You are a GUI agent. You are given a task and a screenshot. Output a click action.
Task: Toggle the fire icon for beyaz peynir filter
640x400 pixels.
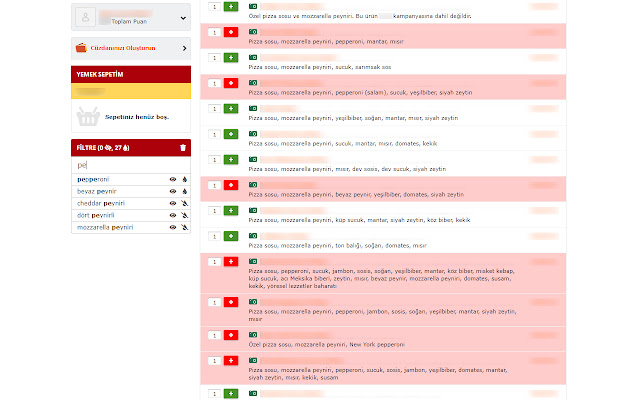(x=184, y=191)
